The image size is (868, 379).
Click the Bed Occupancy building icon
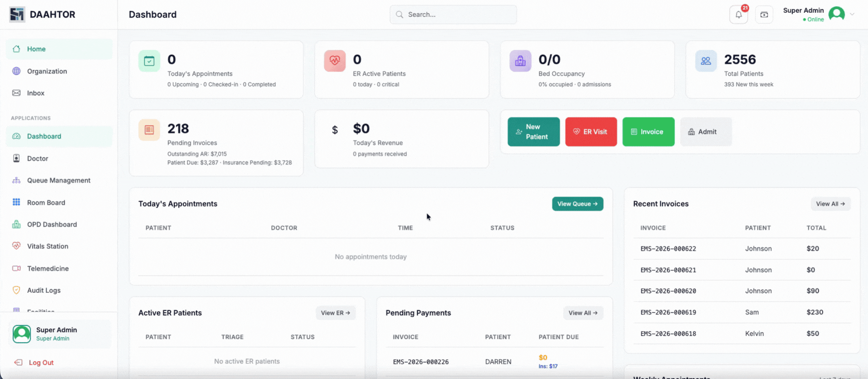520,61
